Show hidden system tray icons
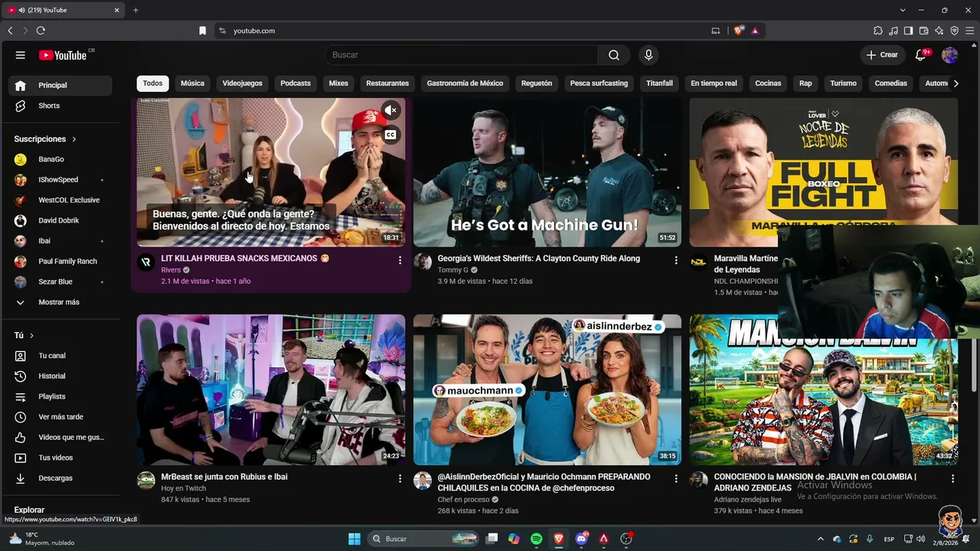This screenshot has width=980, height=551. tap(821, 539)
